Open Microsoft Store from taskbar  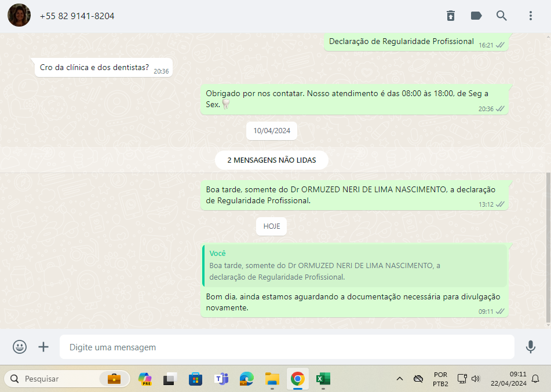point(195,379)
